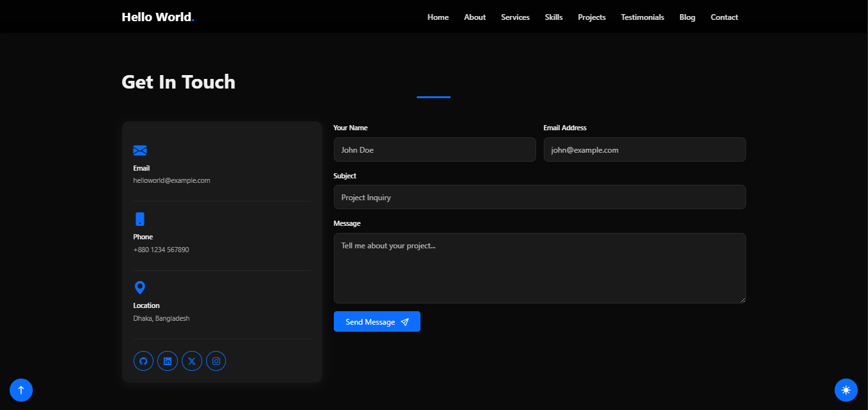Jump to Skills section
This screenshot has width=868, height=410.
(x=554, y=17)
